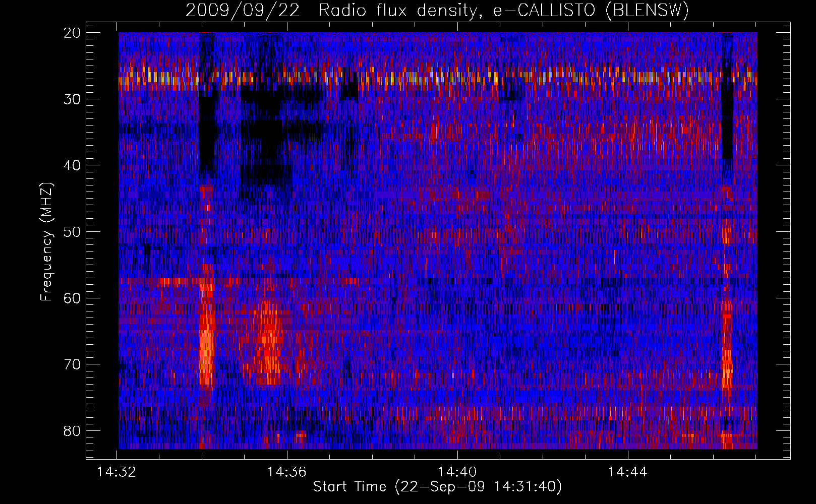816x504 pixels.
Task: Click the 14:44 time tick label
Action: [x=627, y=472]
